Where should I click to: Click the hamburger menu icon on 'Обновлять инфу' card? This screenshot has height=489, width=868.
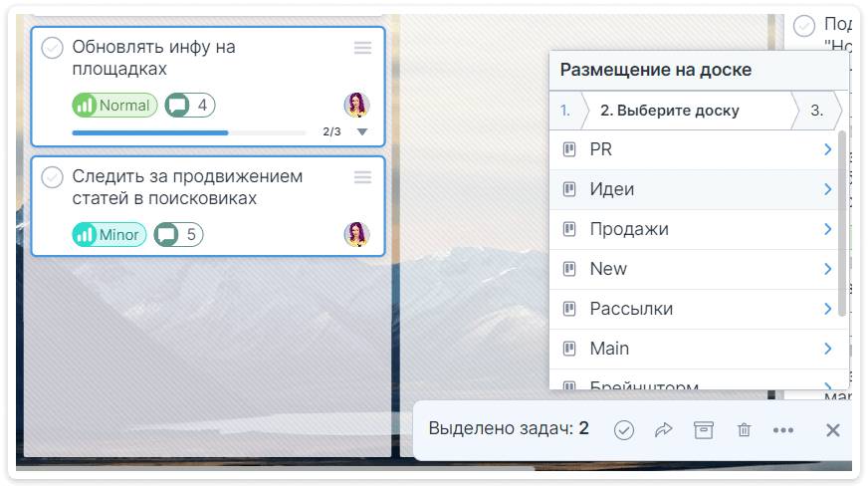(362, 48)
